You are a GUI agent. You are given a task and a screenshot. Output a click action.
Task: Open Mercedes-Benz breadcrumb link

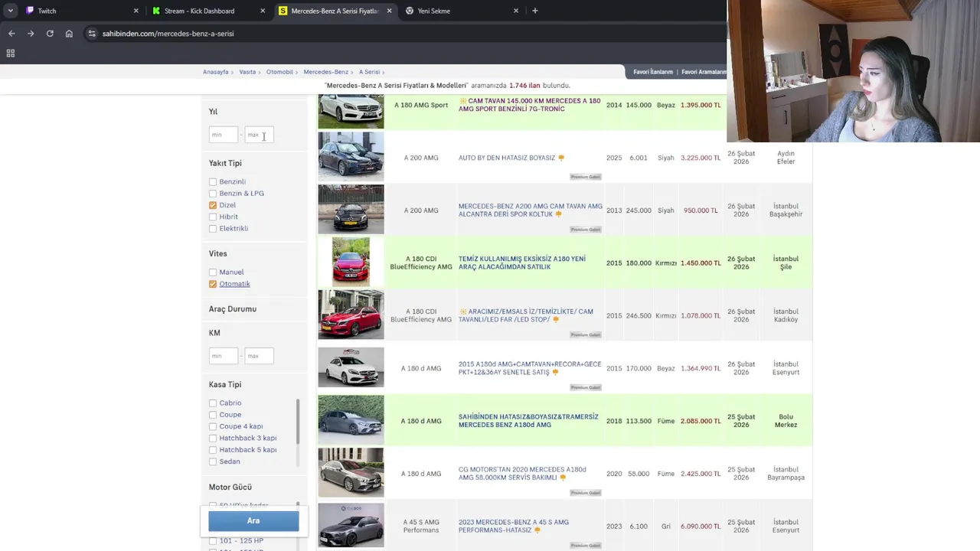(x=326, y=72)
